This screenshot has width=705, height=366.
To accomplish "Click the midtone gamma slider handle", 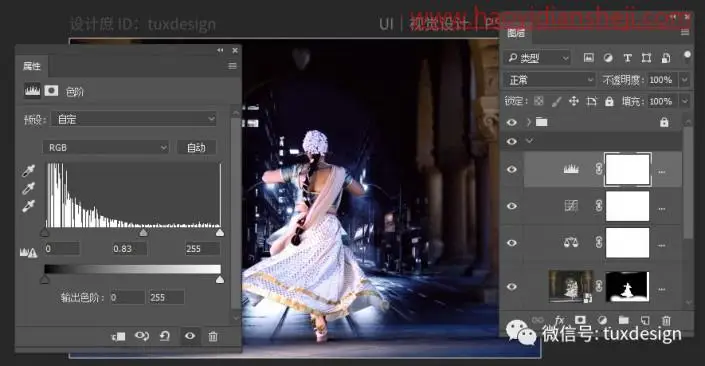I will tap(143, 232).
